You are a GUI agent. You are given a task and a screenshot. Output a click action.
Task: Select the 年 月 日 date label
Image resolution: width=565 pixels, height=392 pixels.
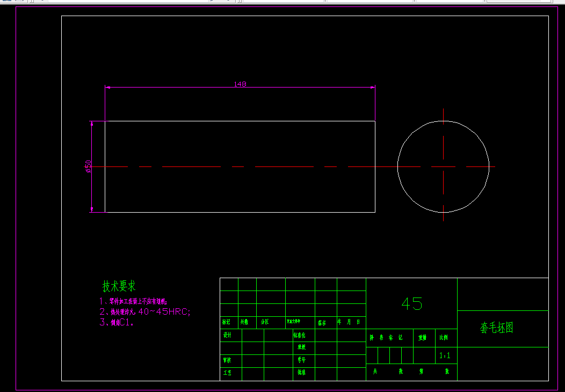coord(349,322)
